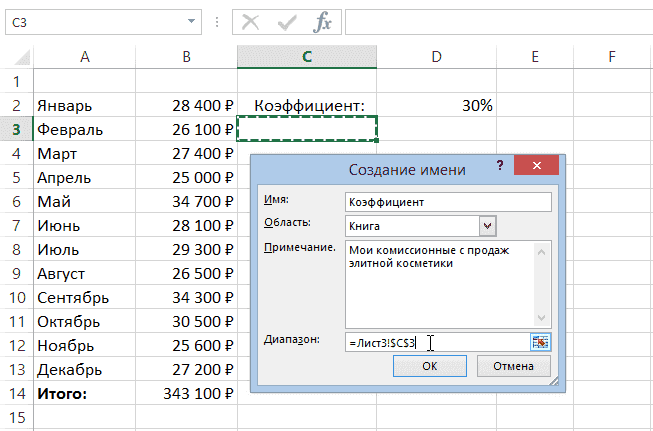
Task: Click the Имя input field
Action: pyautogui.click(x=448, y=202)
